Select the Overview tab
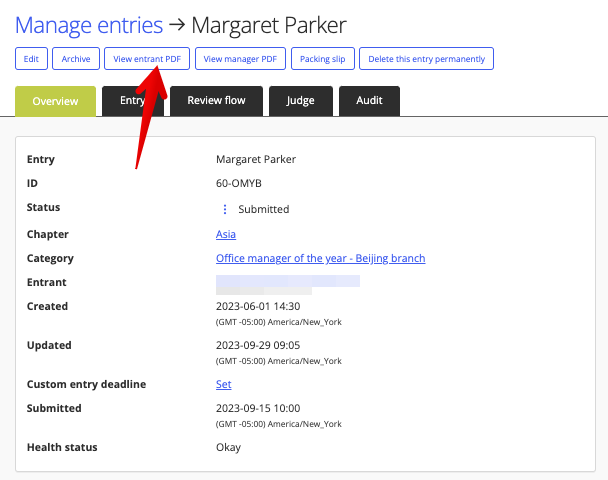Image resolution: width=608 pixels, height=480 pixels. pyautogui.click(x=55, y=101)
